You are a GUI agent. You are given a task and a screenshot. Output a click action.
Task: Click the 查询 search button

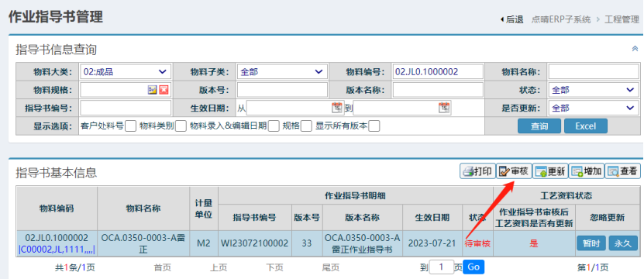tap(539, 126)
